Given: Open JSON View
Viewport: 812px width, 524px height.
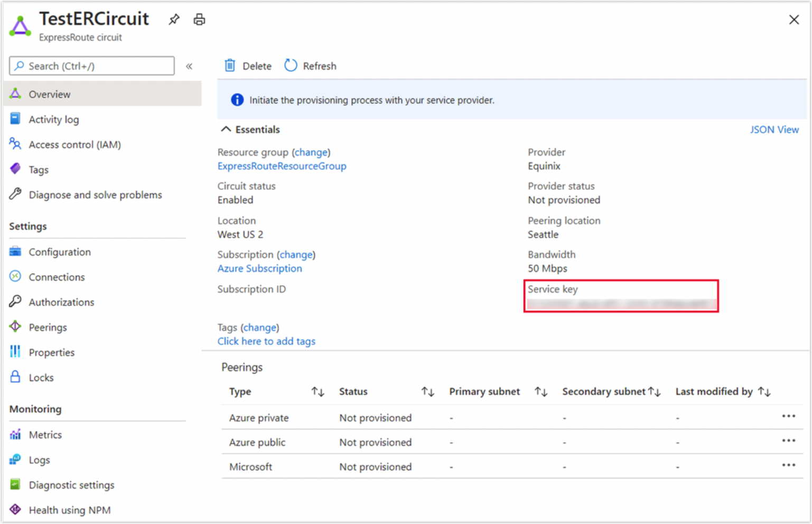Looking at the screenshot, I should (774, 129).
